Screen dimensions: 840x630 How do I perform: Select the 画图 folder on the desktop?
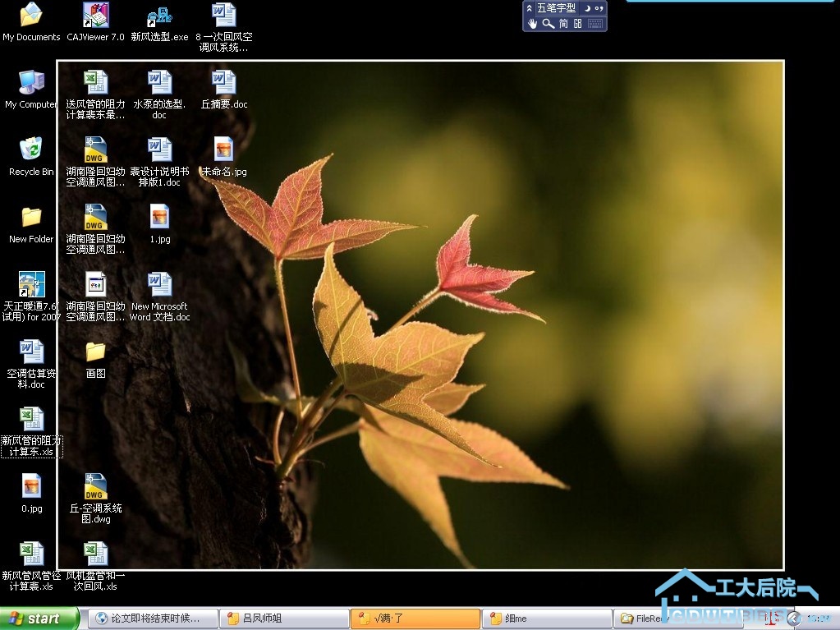(95, 352)
